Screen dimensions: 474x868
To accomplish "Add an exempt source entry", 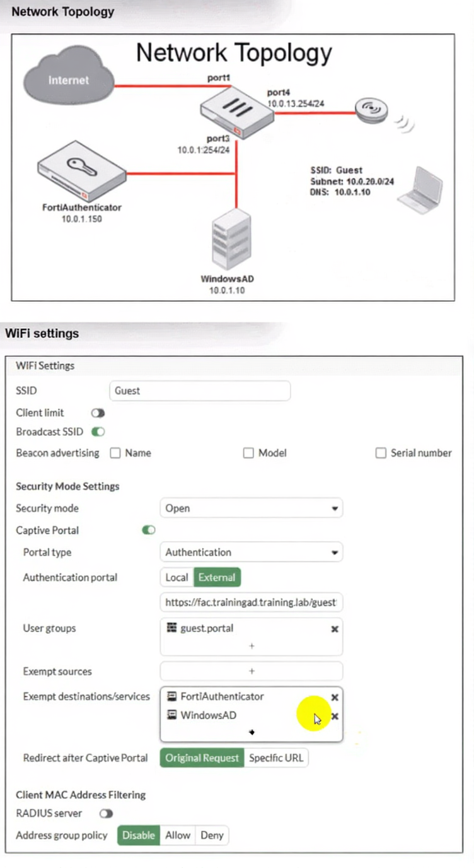I will pos(251,671).
